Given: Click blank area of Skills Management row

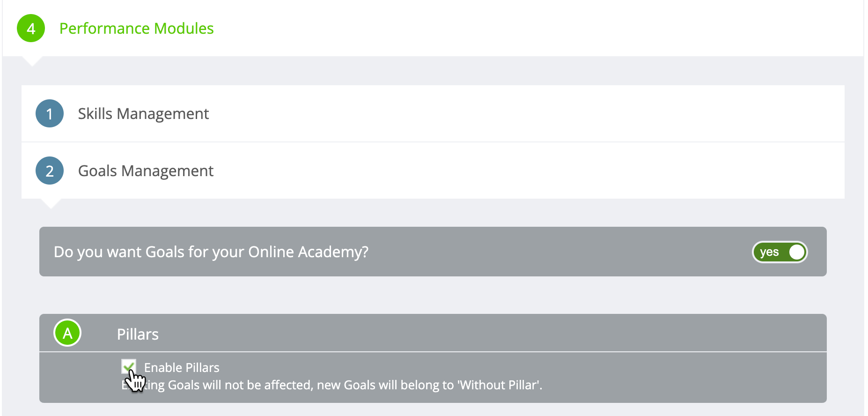Looking at the screenshot, I should point(515,114).
